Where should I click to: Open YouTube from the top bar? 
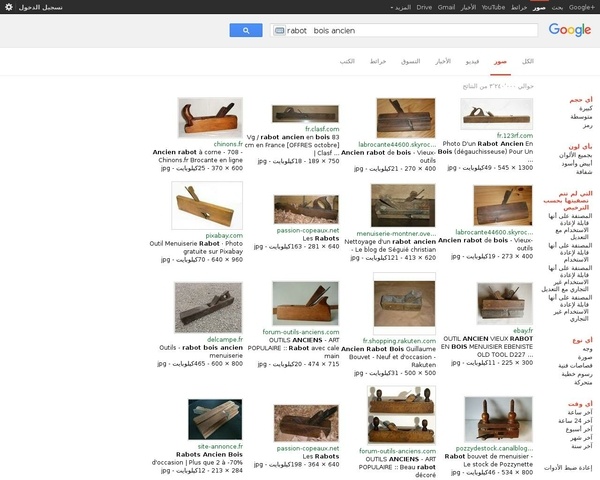pyautogui.click(x=493, y=7)
